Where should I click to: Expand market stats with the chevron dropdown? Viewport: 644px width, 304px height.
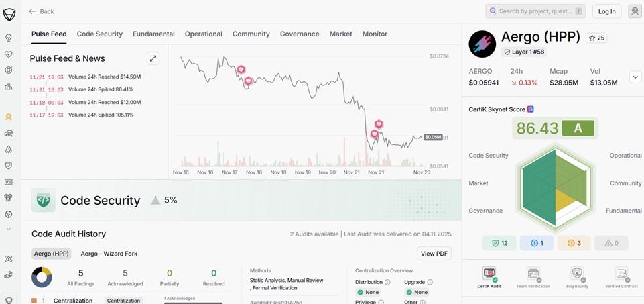(x=635, y=77)
